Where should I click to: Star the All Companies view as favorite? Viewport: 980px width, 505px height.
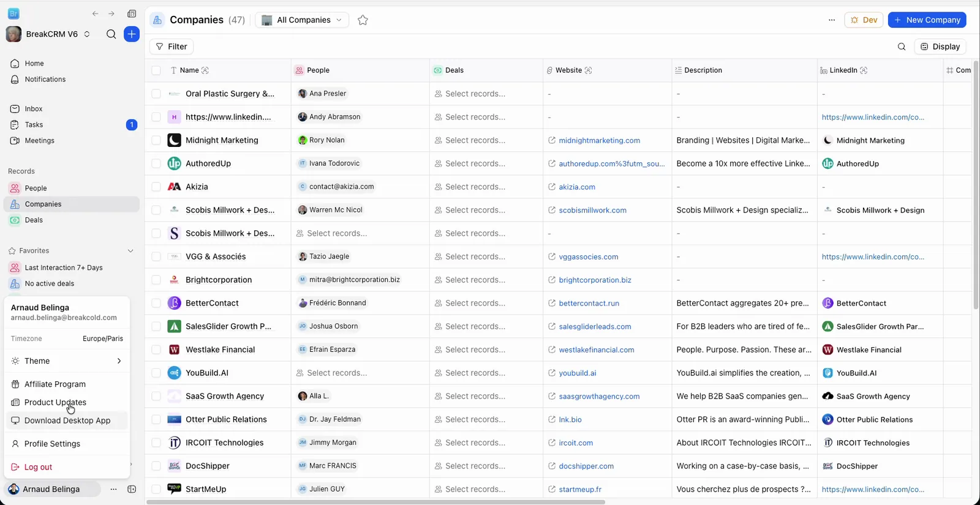(x=363, y=20)
